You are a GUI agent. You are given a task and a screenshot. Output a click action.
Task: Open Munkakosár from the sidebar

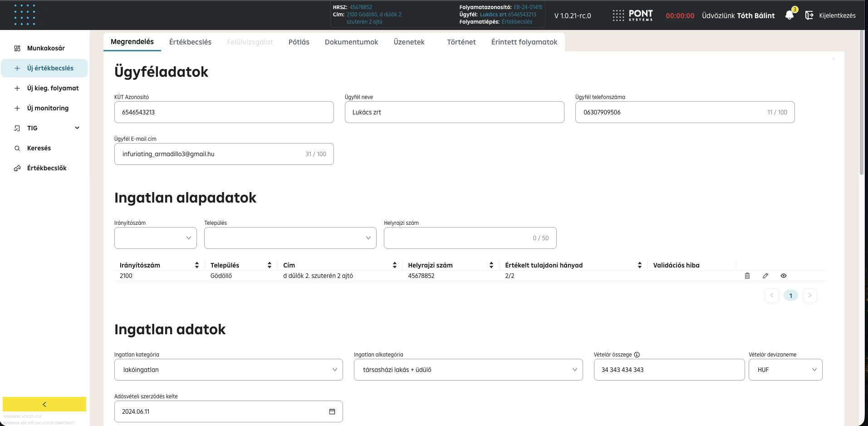46,48
